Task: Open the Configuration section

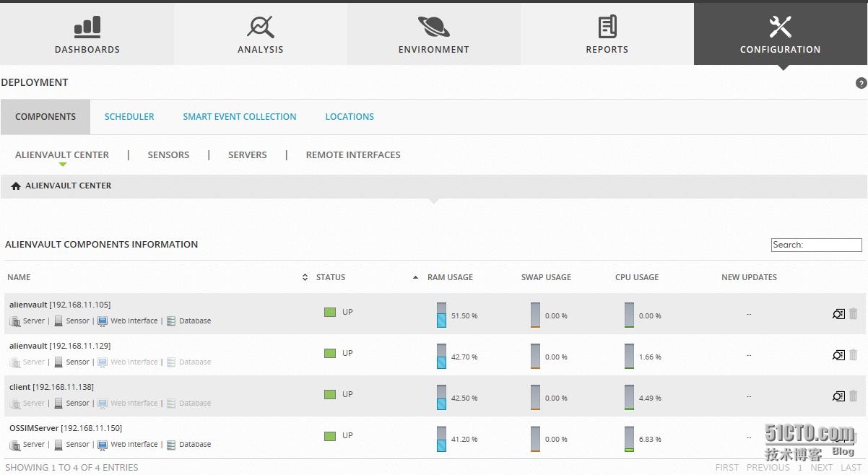Action: tap(781, 34)
